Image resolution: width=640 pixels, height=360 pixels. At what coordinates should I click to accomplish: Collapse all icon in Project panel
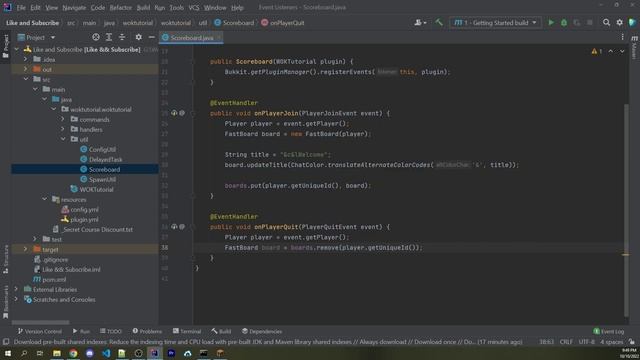(x=122, y=37)
